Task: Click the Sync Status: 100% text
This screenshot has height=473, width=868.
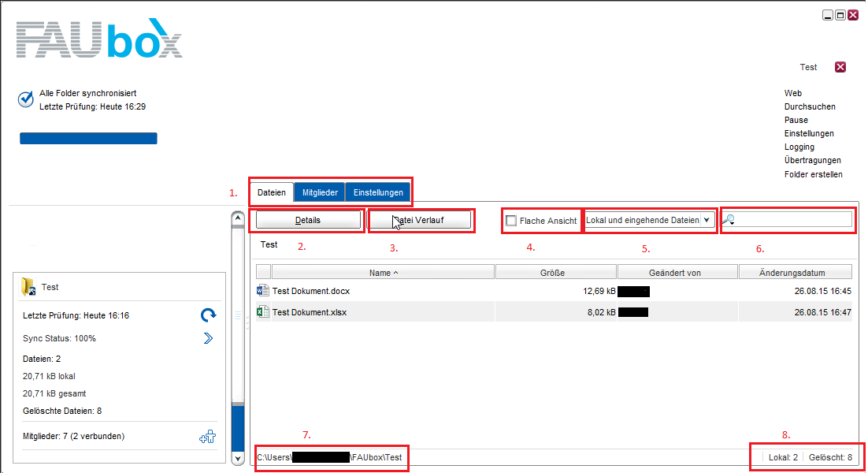Action: click(x=59, y=338)
